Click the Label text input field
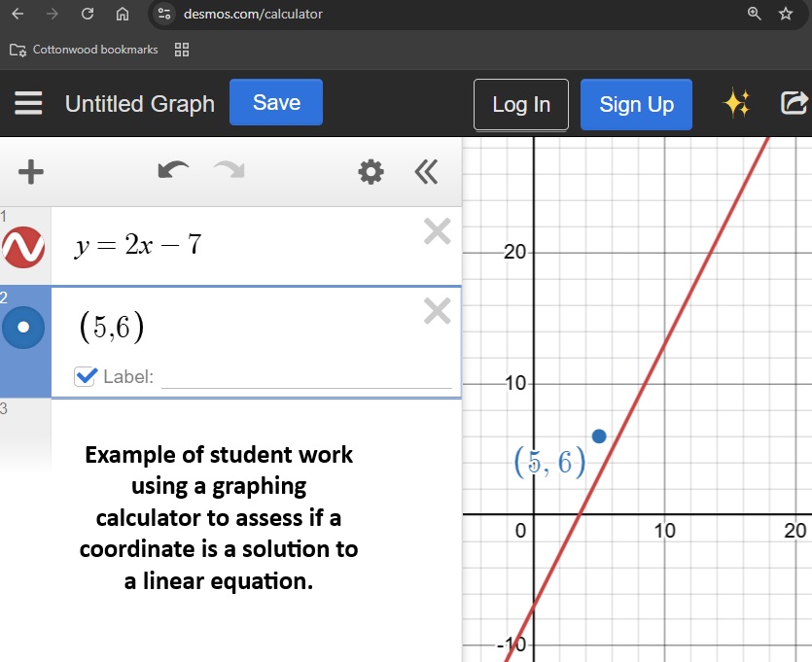812x662 pixels. 306,377
